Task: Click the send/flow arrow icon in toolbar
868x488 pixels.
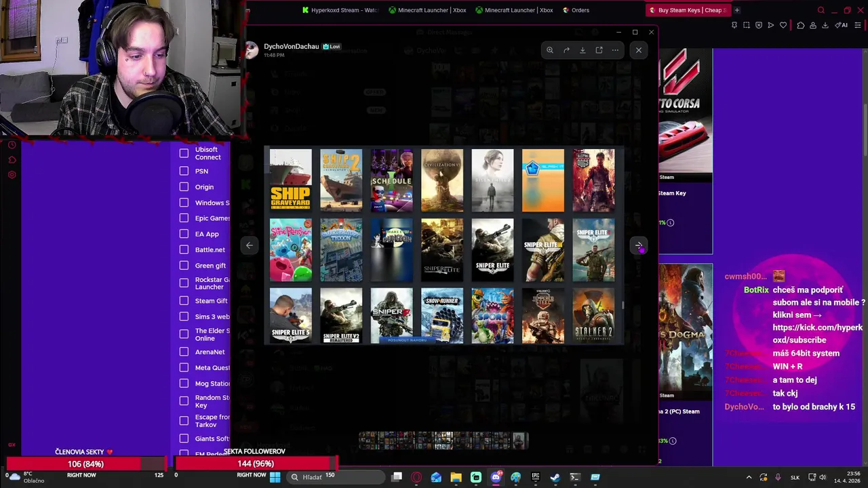Action: pos(770,25)
